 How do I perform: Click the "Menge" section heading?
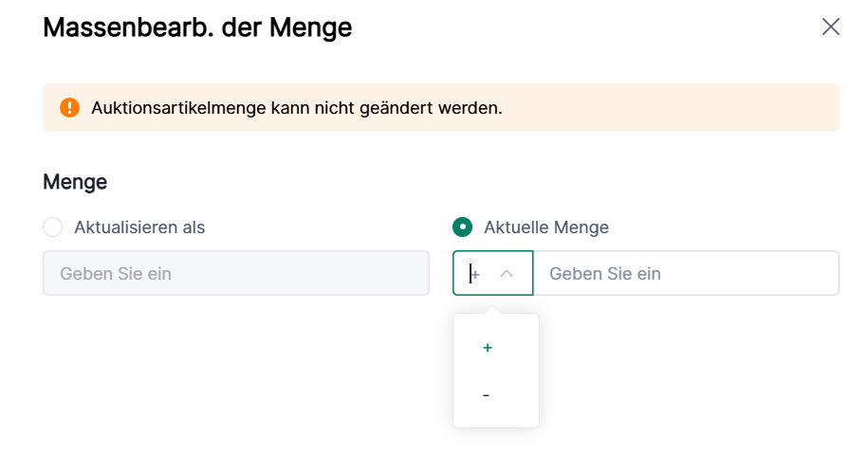(75, 182)
